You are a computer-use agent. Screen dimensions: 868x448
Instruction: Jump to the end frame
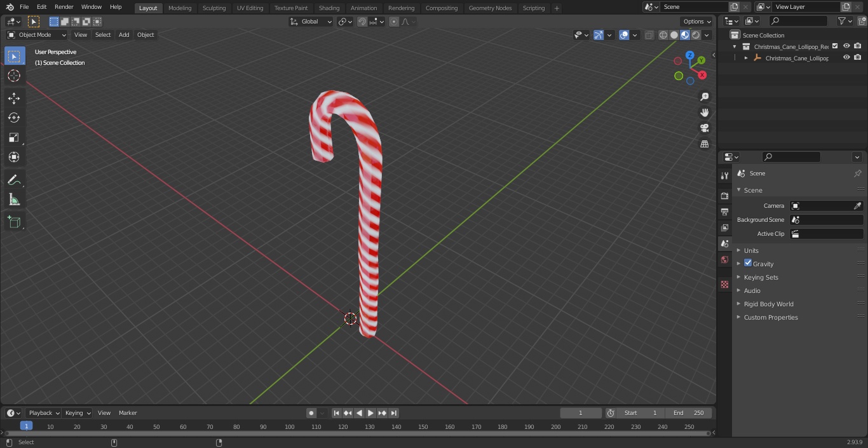point(394,413)
